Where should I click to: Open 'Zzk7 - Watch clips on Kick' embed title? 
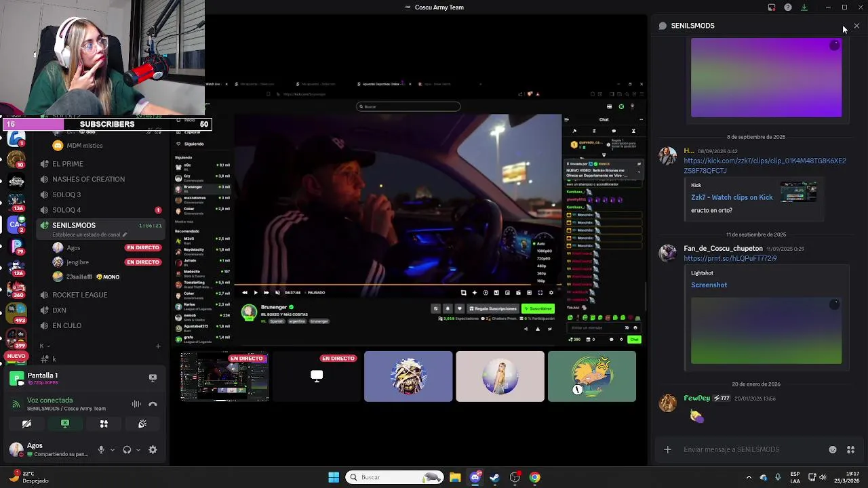tap(732, 197)
